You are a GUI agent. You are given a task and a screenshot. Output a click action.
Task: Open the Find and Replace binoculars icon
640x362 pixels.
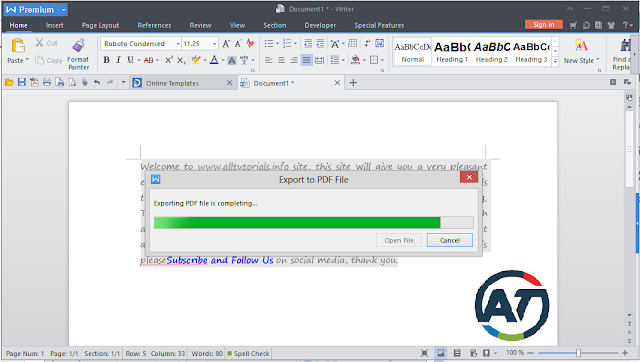pos(625,45)
